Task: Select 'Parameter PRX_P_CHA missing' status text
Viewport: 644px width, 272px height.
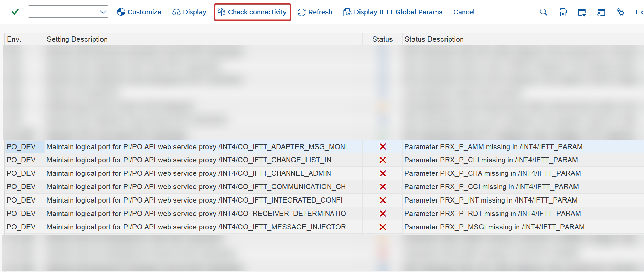Action: 493,173
